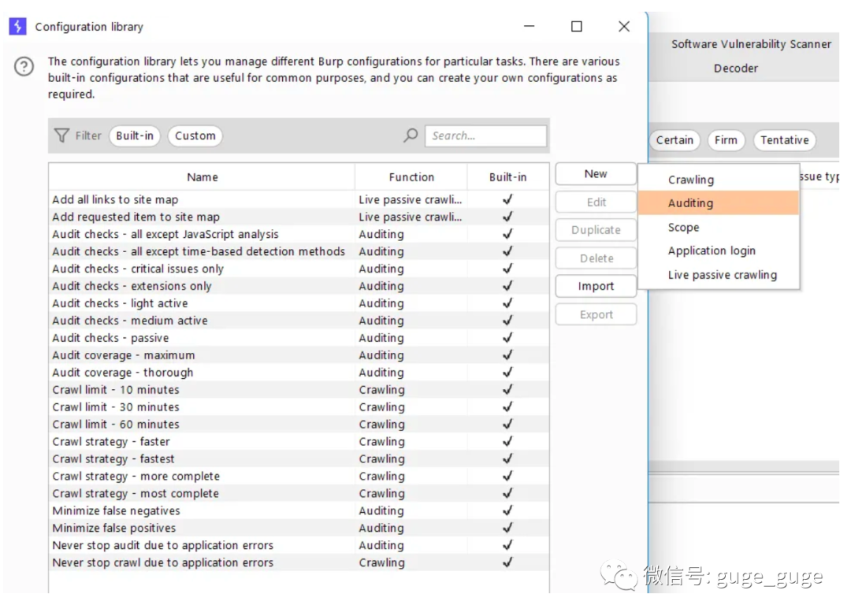Open the Decoder tab
Image resolution: width=851 pixels, height=616 pixels.
point(735,69)
